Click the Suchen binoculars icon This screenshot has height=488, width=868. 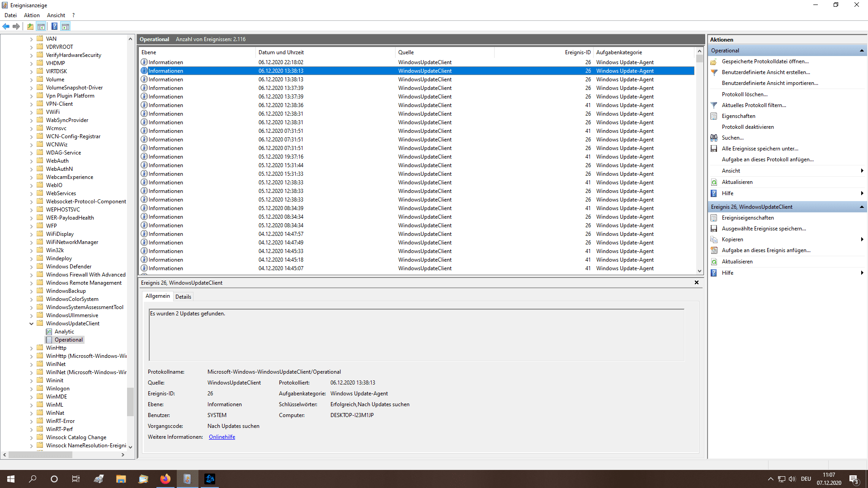[714, 138]
